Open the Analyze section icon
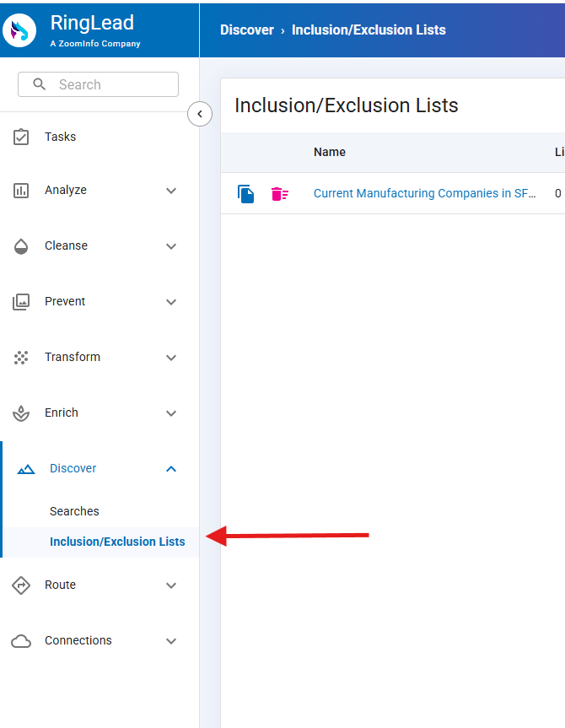The image size is (565, 728). [21, 191]
